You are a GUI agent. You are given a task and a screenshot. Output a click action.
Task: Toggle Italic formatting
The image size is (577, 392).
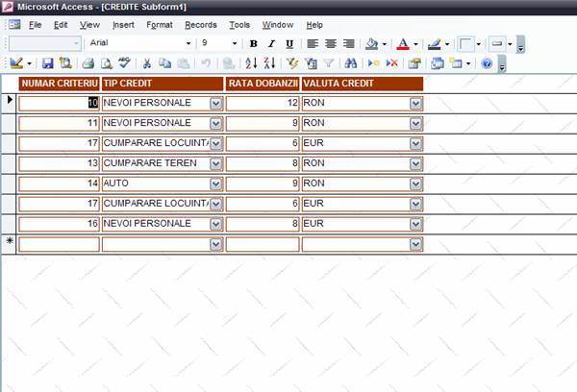coord(271,43)
